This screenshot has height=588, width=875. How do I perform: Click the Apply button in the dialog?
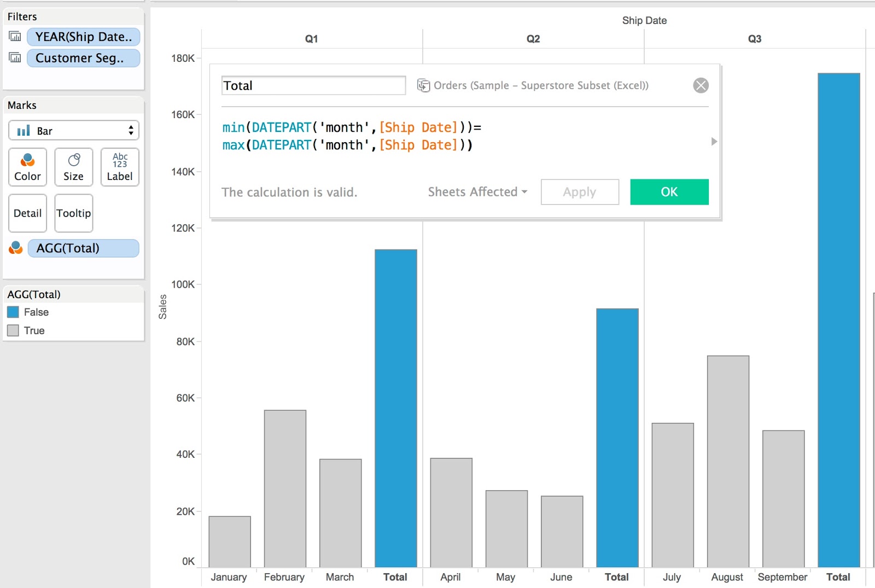point(579,192)
